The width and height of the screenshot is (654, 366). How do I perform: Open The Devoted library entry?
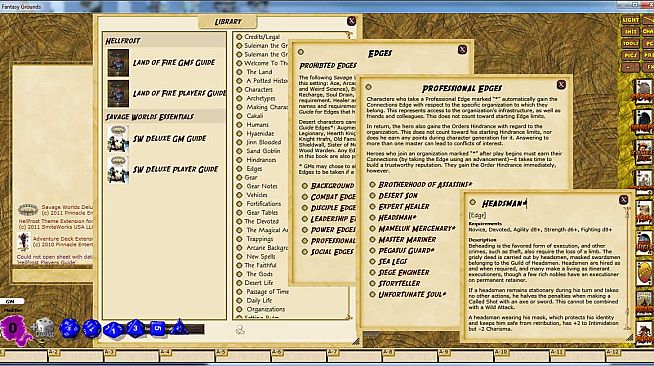(x=262, y=221)
